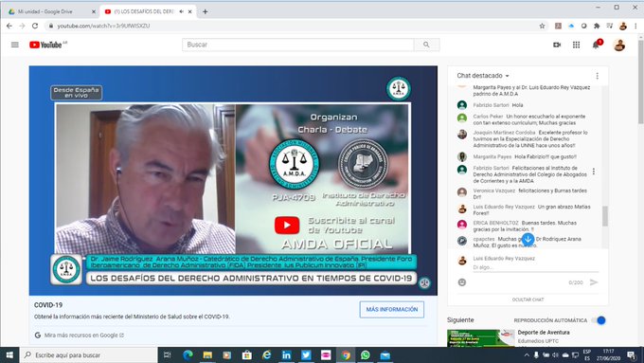Reload the page
This screenshot has width=644, height=363.
[35, 26]
